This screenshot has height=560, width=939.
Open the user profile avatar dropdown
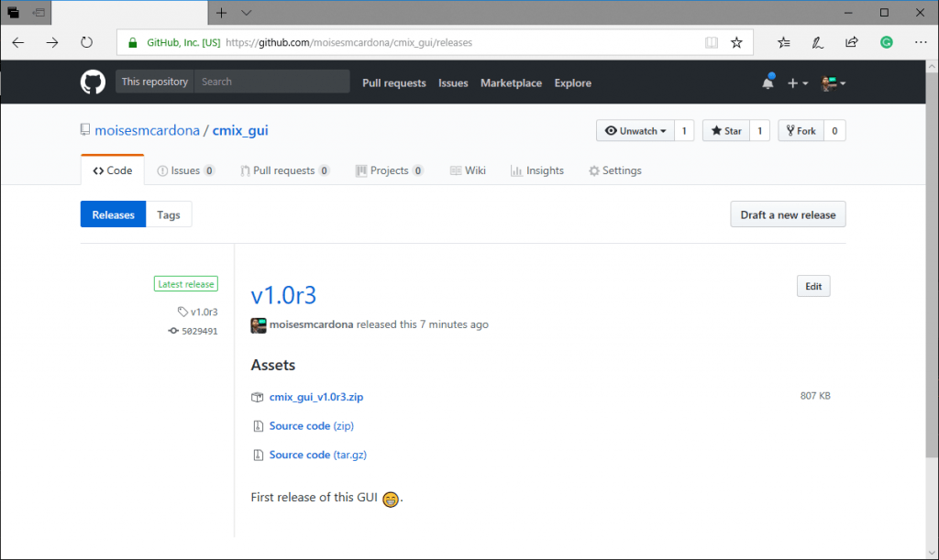tap(834, 83)
